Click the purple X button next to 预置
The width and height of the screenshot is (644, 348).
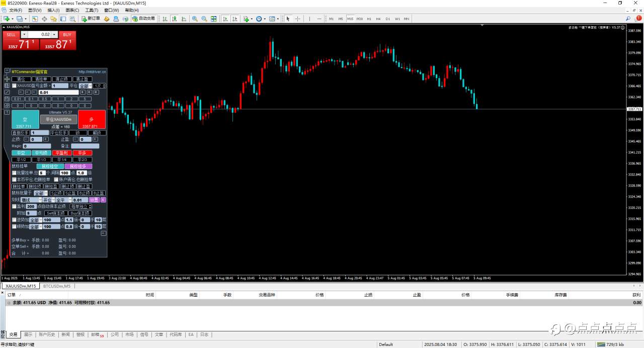103,200
